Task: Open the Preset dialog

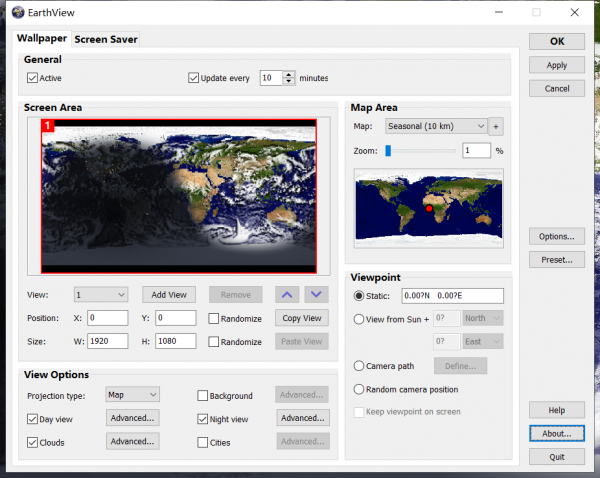Action: (x=557, y=260)
